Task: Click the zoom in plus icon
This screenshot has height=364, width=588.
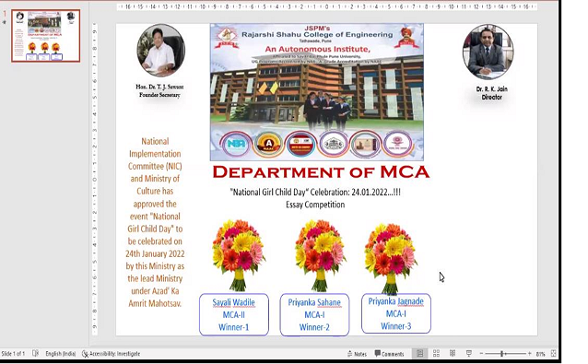Action: point(530,354)
